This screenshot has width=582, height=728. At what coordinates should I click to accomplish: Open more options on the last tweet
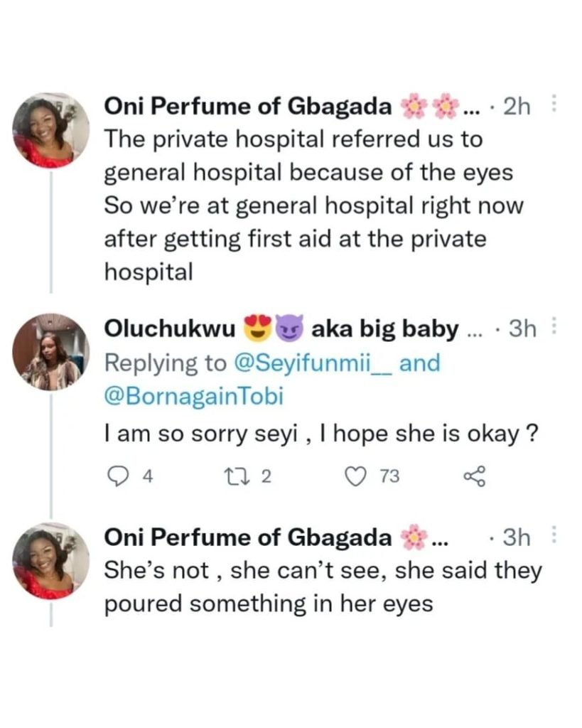tap(553, 535)
